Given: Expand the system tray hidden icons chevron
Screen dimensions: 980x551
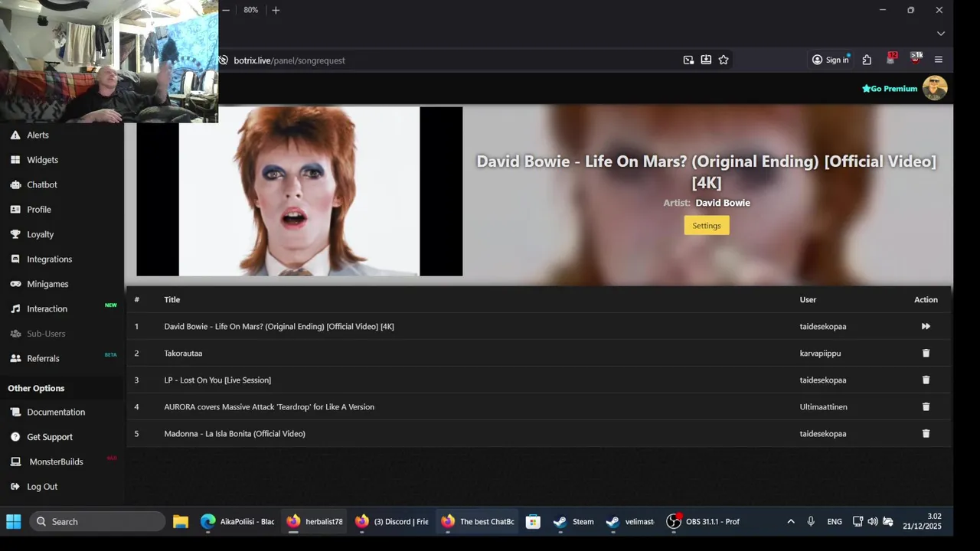Looking at the screenshot, I should coord(791,521).
